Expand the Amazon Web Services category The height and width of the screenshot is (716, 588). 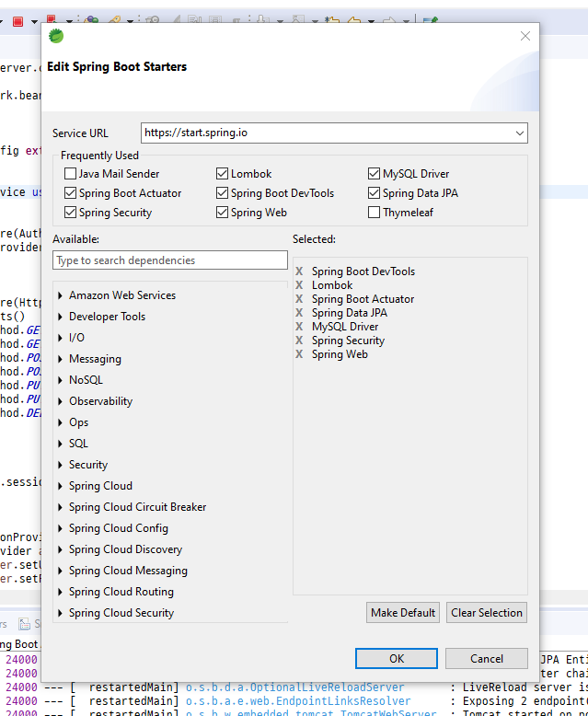click(x=60, y=295)
